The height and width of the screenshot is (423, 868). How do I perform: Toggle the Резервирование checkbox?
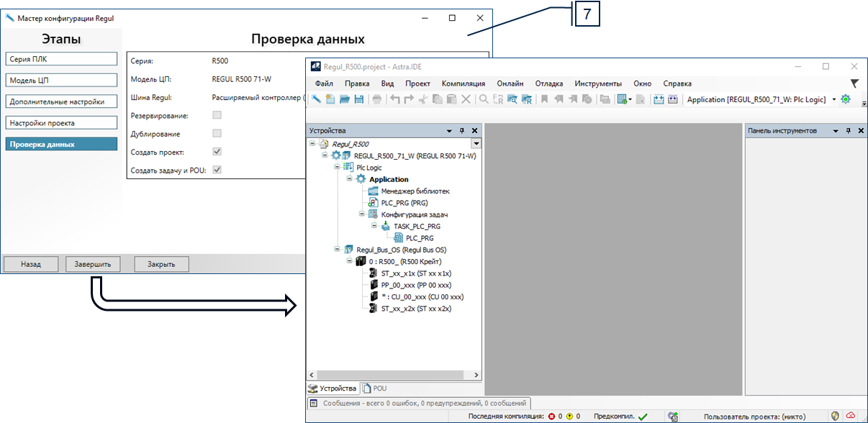(x=217, y=115)
